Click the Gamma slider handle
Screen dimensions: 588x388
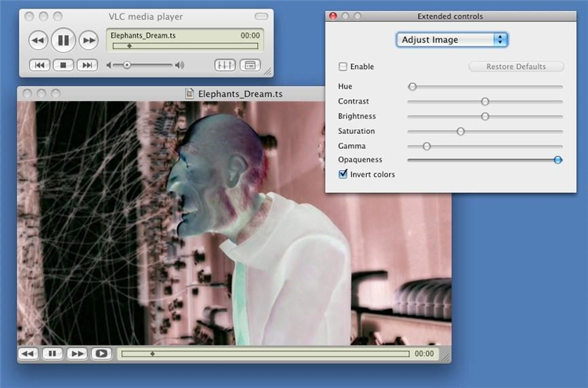(x=426, y=147)
